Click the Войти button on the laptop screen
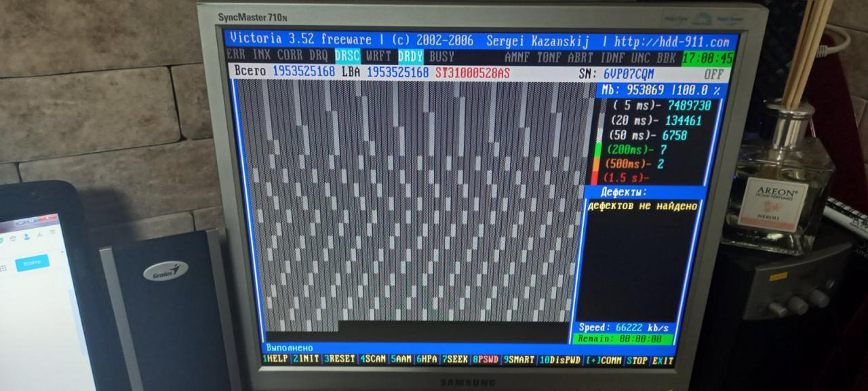 [33, 262]
